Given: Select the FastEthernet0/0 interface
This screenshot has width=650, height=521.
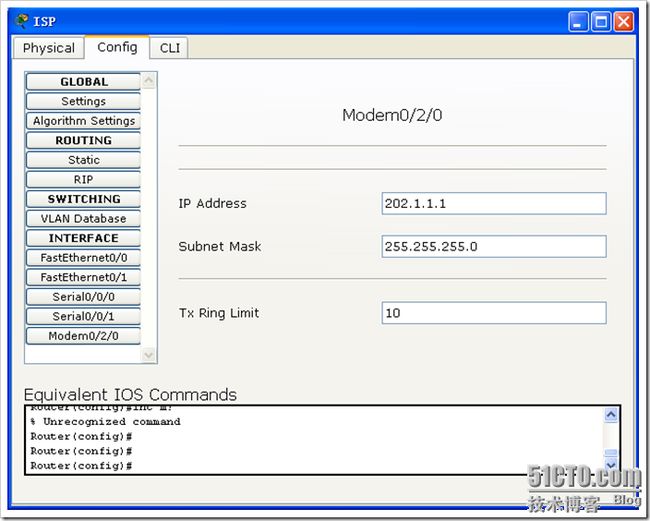Looking at the screenshot, I should click(83, 257).
